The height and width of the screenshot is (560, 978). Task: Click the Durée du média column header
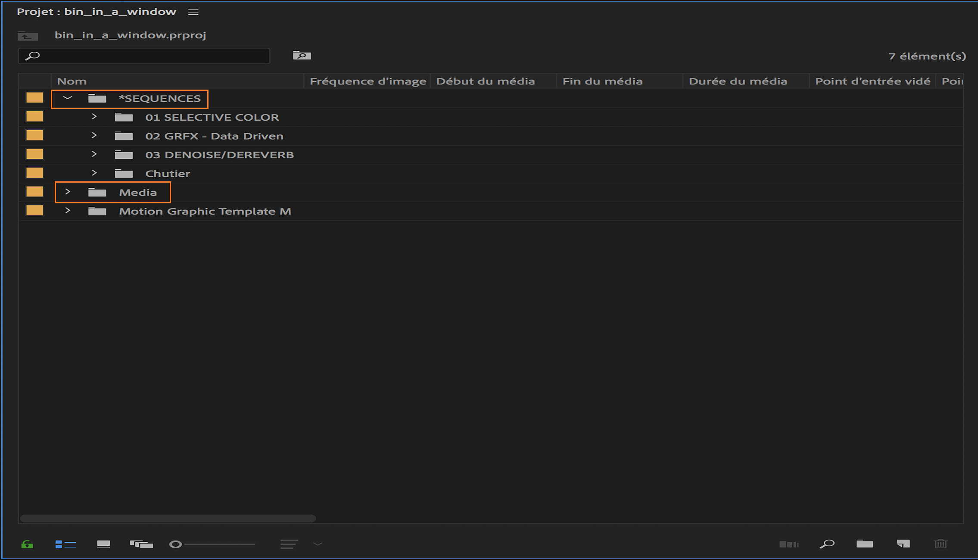[738, 81]
